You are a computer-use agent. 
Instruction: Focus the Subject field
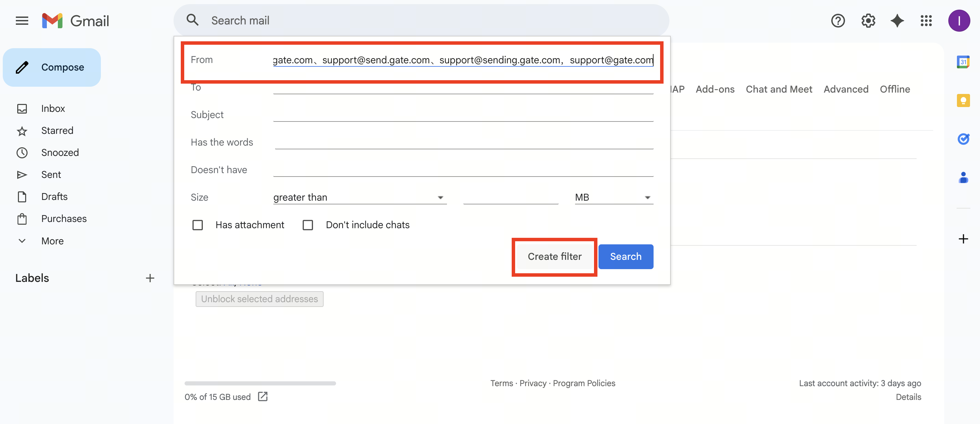(463, 115)
